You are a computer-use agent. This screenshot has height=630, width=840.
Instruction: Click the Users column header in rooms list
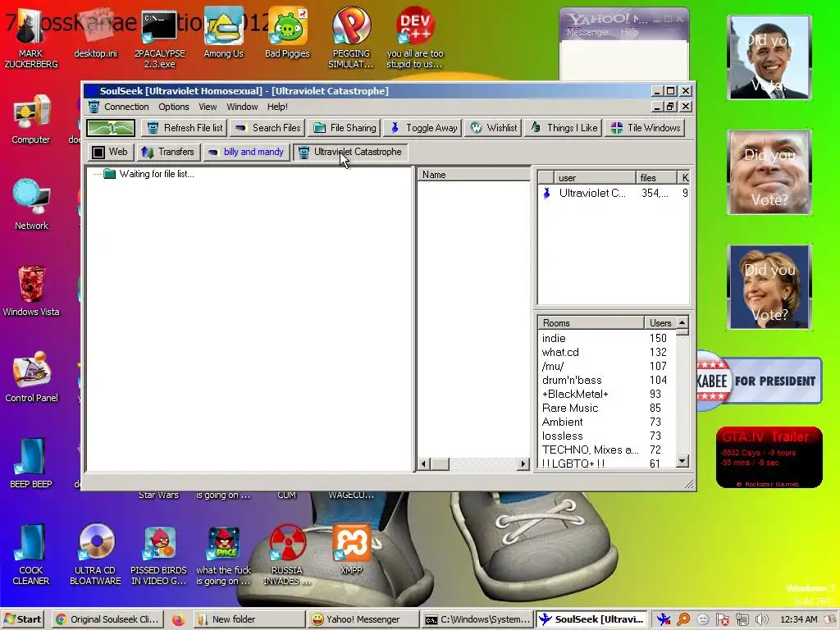click(x=660, y=323)
